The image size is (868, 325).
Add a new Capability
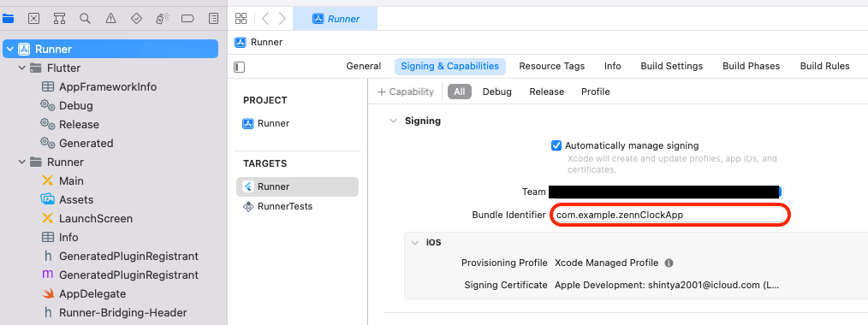pyautogui.click(x=405, y=92)
